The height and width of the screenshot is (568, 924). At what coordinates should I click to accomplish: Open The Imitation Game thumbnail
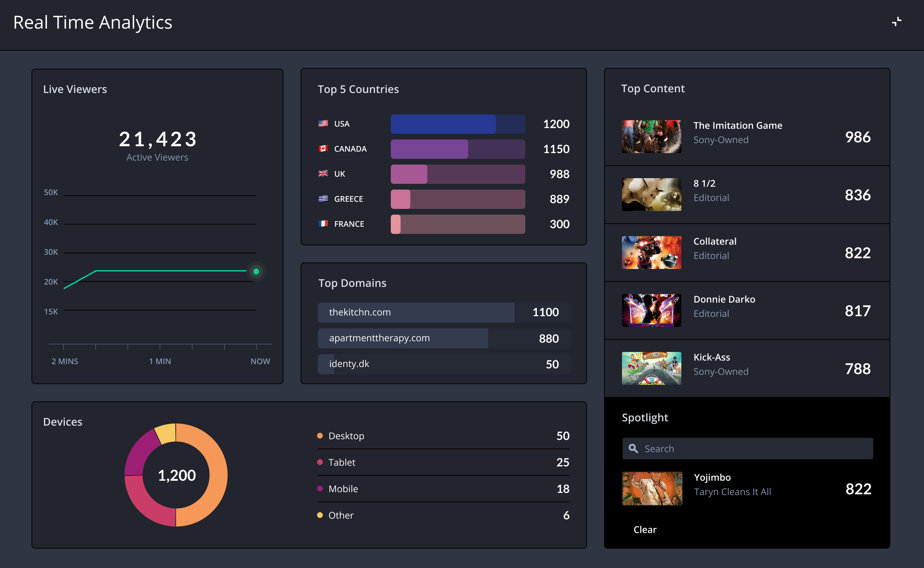[651, 136]
